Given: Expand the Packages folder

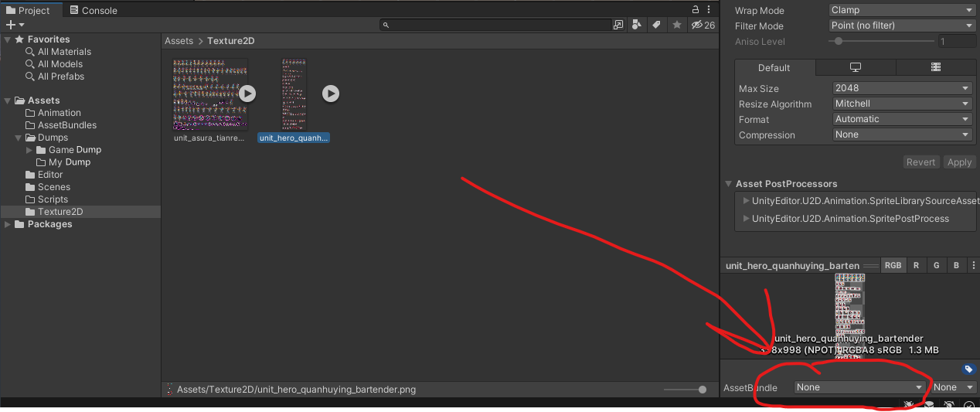Looking at the screenshot, I should click(x=7, y=224).
